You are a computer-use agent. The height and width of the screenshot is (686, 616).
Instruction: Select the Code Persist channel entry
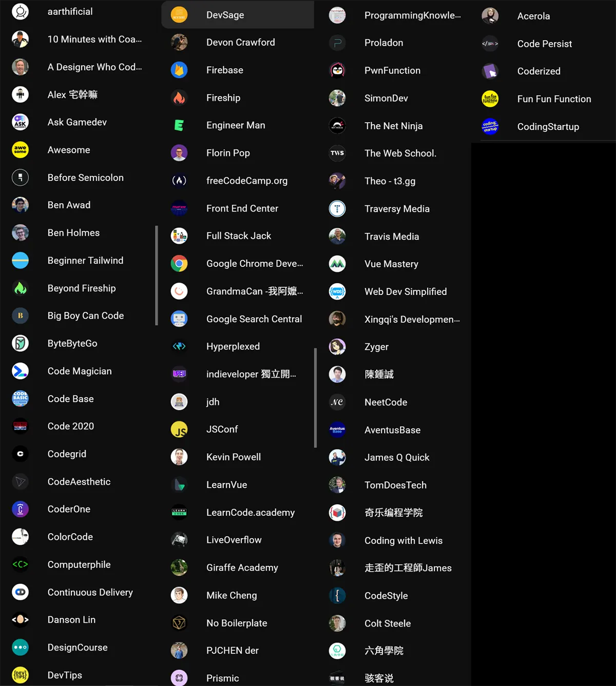(x=543, y=44)
